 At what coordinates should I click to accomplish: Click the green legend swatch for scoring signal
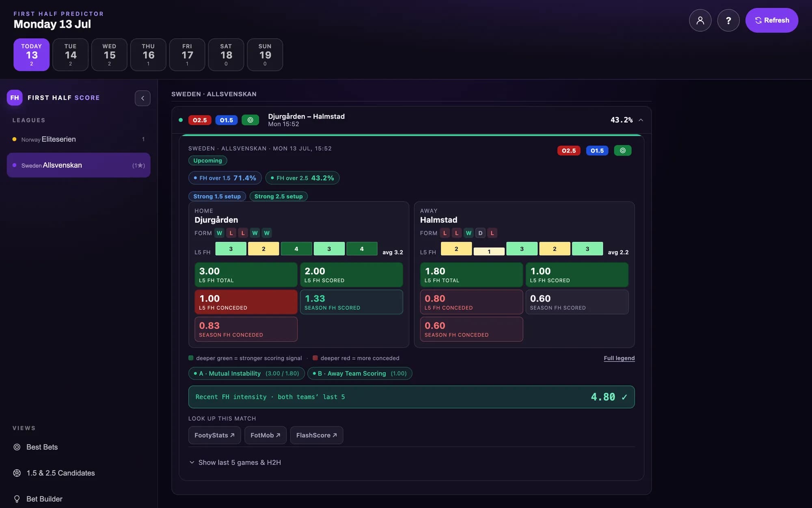[x=191, y=358]
